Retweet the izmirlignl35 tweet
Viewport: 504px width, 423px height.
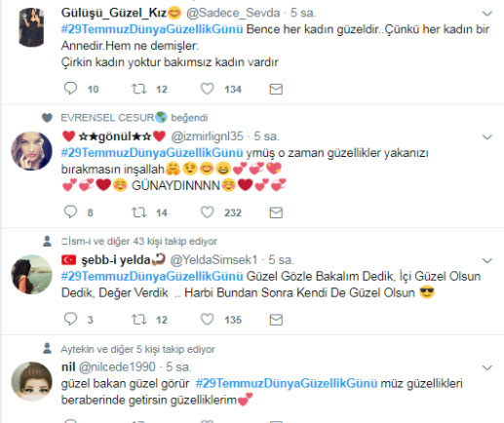pos(139,212)
